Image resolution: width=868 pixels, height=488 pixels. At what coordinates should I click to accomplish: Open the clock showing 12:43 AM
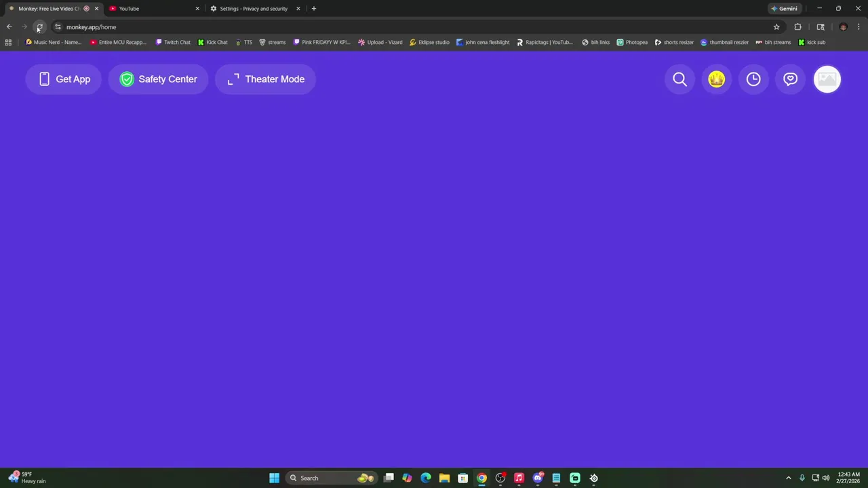point(849,478)
